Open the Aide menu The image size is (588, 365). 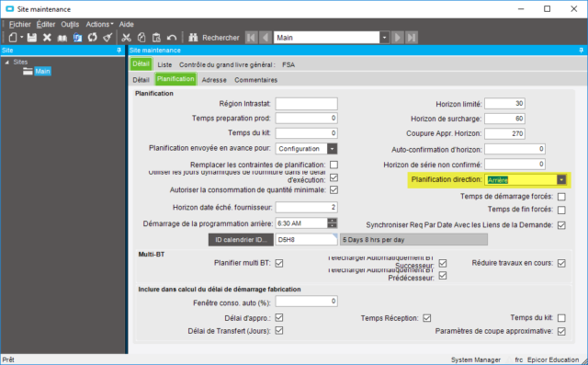[127, 25]
